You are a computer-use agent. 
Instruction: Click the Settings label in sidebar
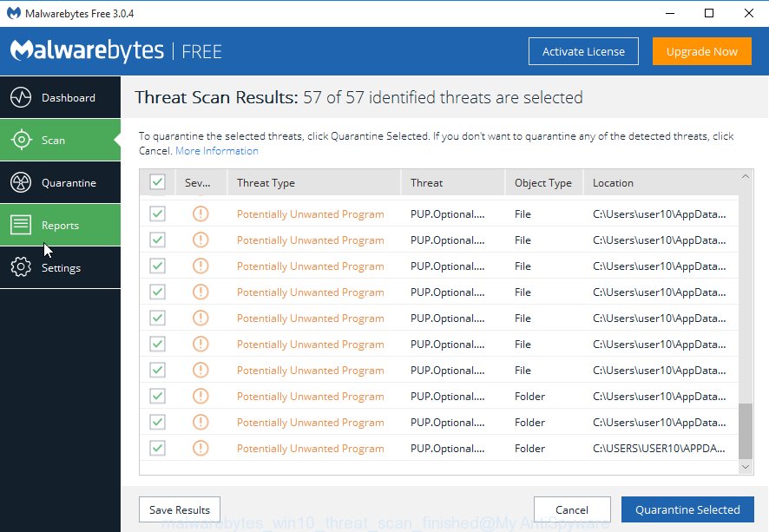(x=62, y=267)
